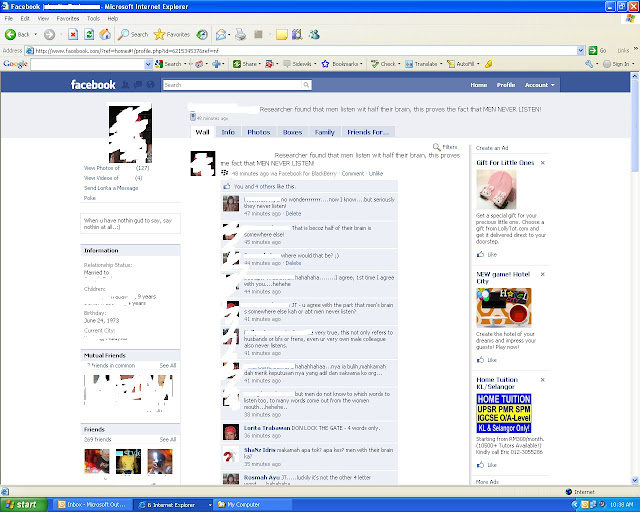Screen dimensions: 640x512
Task: Open the File menu
Action: pyautogui.click(x=9, y=18)
